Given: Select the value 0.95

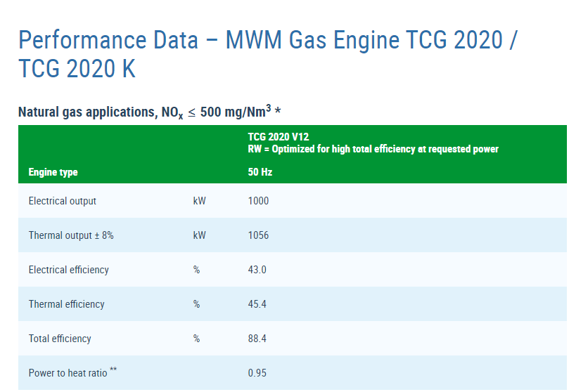Looking at the screenshot, I should tap(257, 373).
